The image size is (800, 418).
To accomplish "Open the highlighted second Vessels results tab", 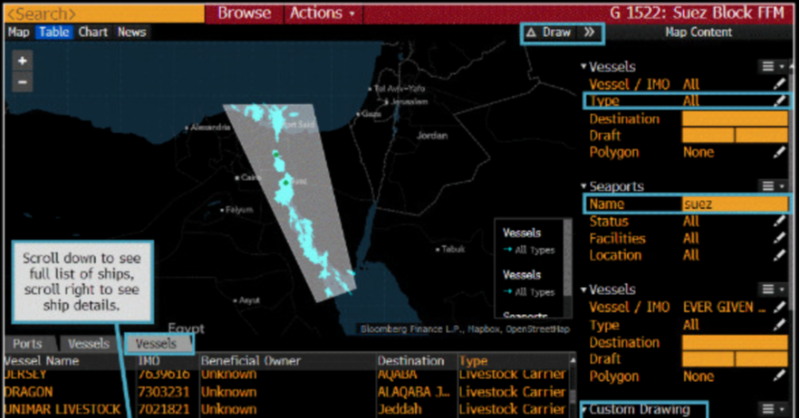I will click(158, 344).
